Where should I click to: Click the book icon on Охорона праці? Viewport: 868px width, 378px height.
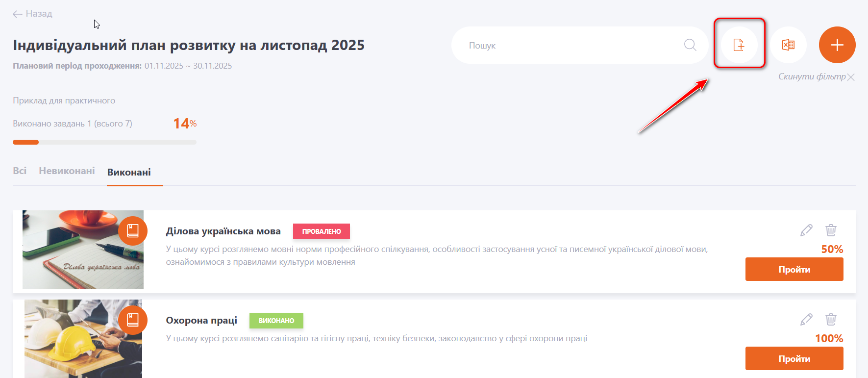coord(133,320)
